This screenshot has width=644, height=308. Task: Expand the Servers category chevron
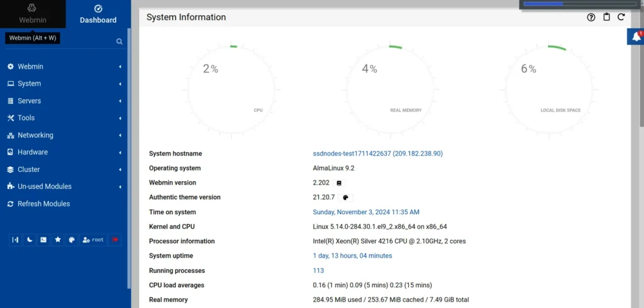pyautogui.click(x=120, y=101)
